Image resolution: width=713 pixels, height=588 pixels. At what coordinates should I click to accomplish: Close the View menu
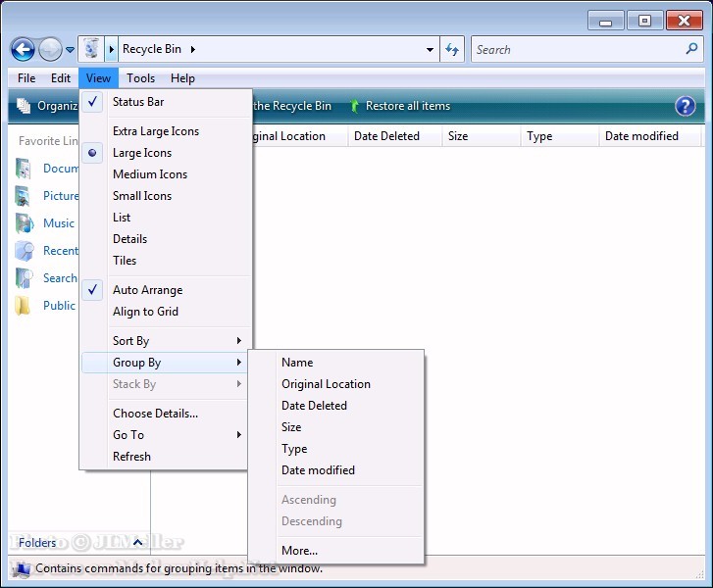pyautogui.click(x=98, y=78)
